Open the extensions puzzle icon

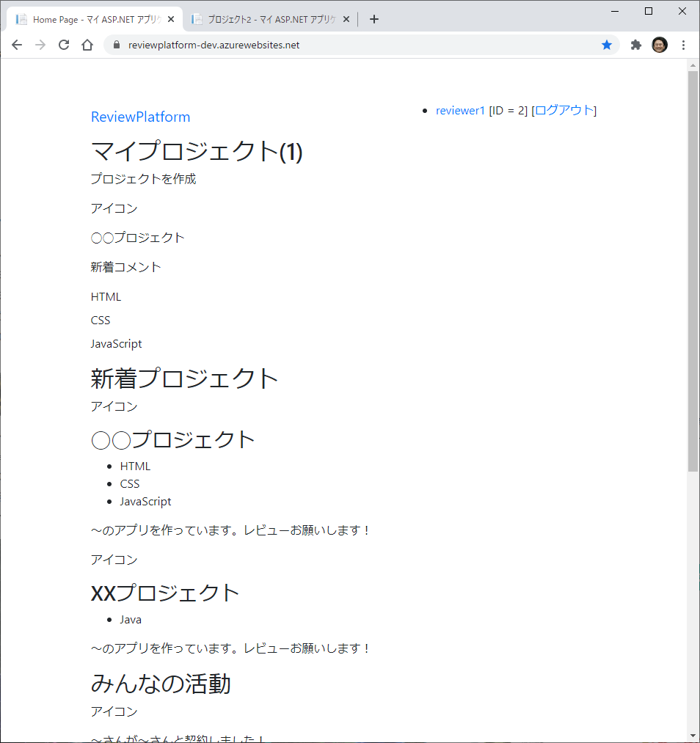[x=636, y=45]
